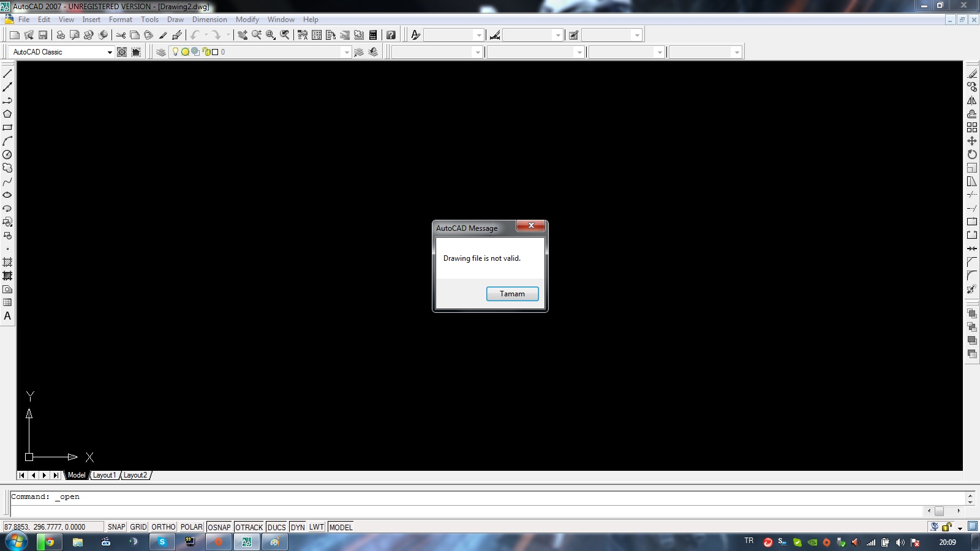The image size is (980, 551).
Task: Select the Ellipse drawing tool
Action: (7, 195)
